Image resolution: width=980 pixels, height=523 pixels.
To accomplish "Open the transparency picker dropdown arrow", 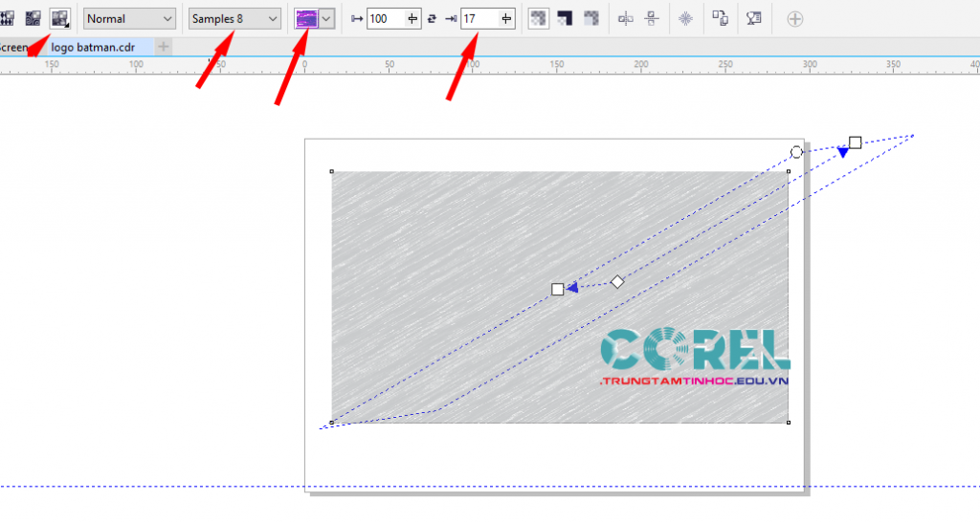I will pos(327,19).
